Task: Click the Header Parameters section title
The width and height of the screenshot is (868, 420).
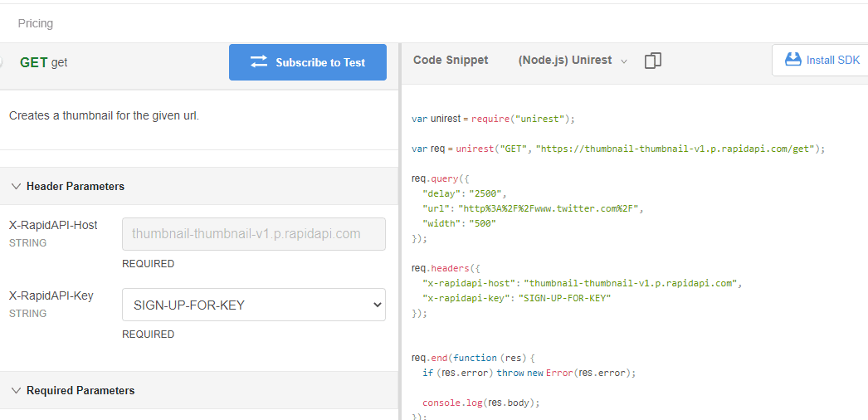Action: click(x=76, y=187)
